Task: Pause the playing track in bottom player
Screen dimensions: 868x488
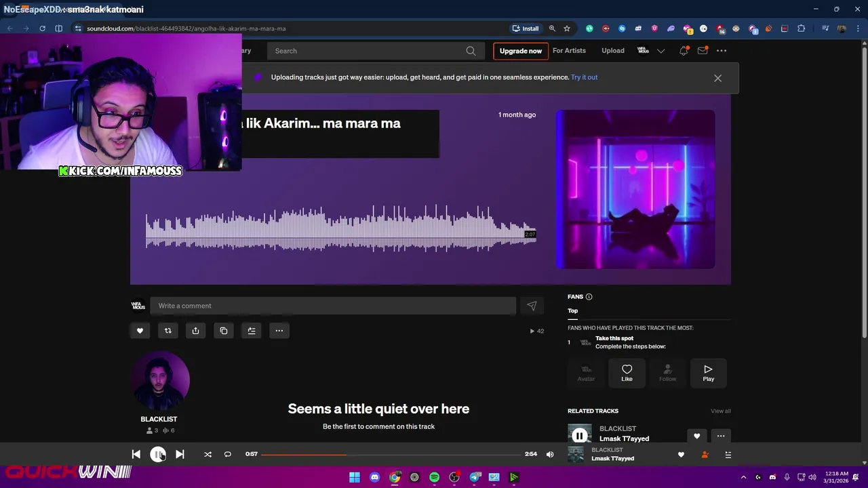Action: coord(157,454)
